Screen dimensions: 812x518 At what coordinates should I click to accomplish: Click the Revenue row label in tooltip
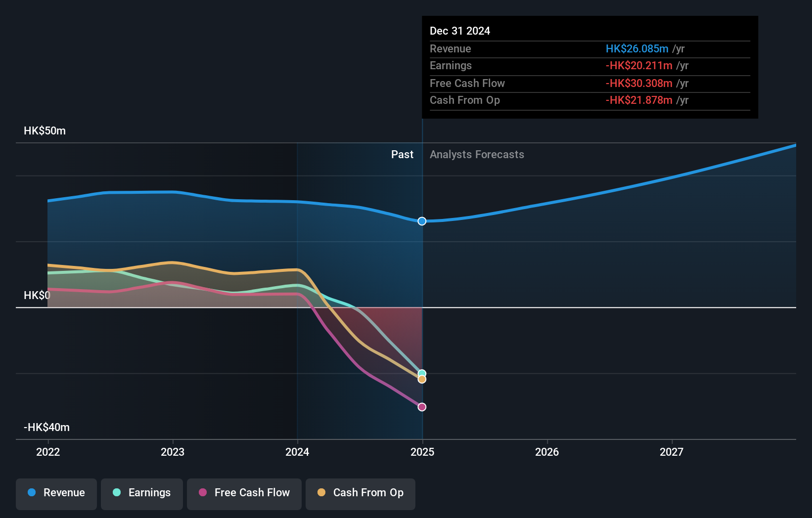point(450,48)
